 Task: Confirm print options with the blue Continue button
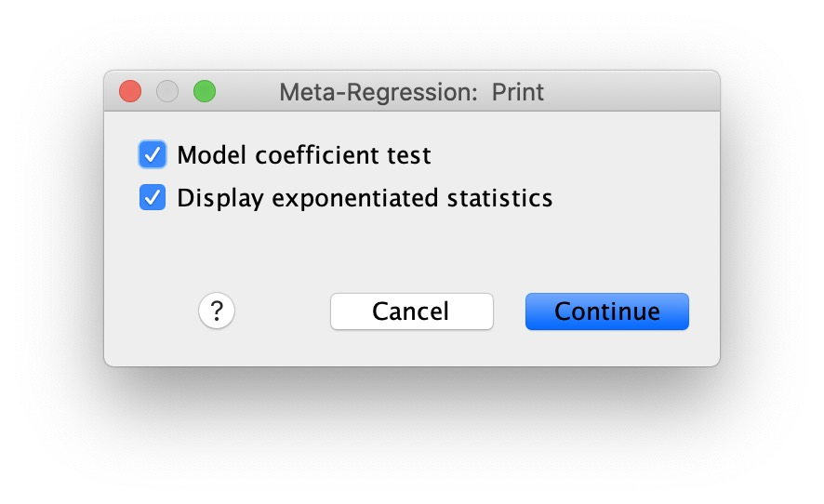(607, 312)
